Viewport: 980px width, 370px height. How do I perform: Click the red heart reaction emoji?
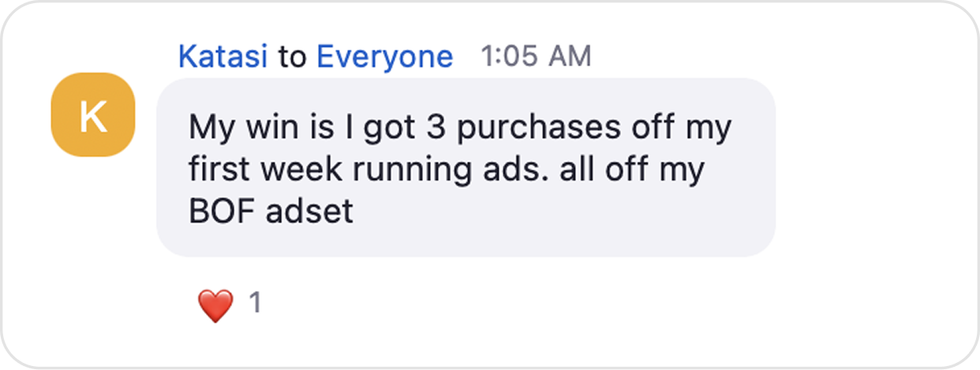[215, 305]
